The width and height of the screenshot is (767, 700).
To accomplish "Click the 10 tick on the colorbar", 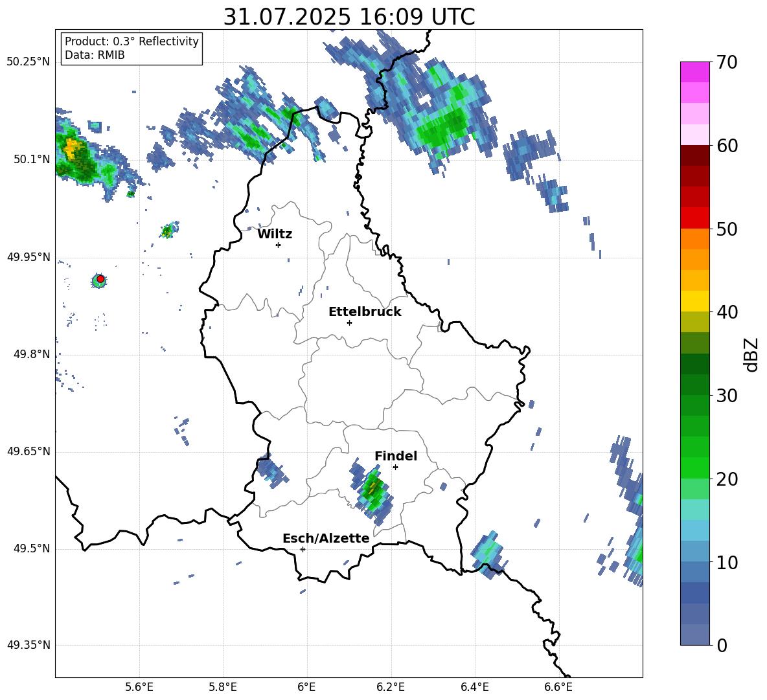I will click(x=727, y=562).
